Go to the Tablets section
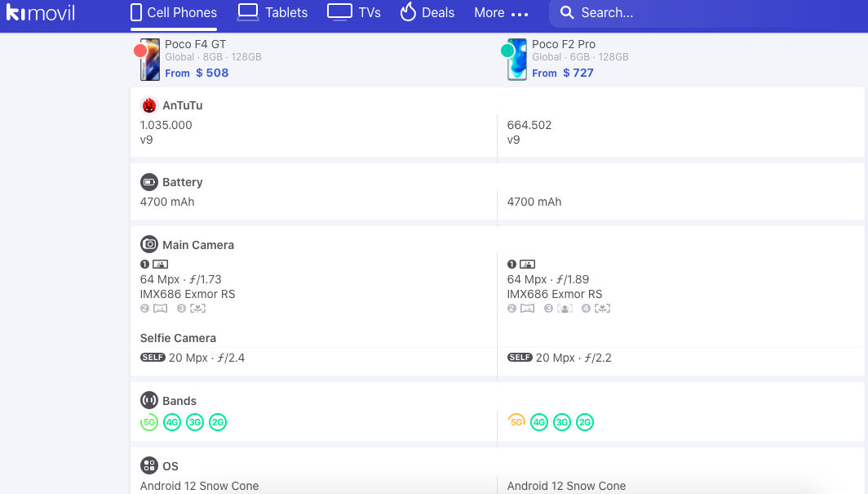 pyautogui.click(x=272, y=13)
